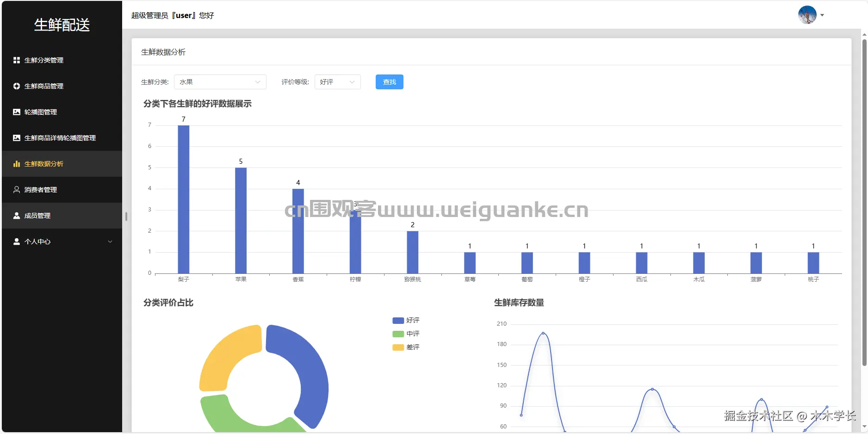Click the 葡萄 bar in chart
The width and height of the screenshot is (868, 434).
527,263
